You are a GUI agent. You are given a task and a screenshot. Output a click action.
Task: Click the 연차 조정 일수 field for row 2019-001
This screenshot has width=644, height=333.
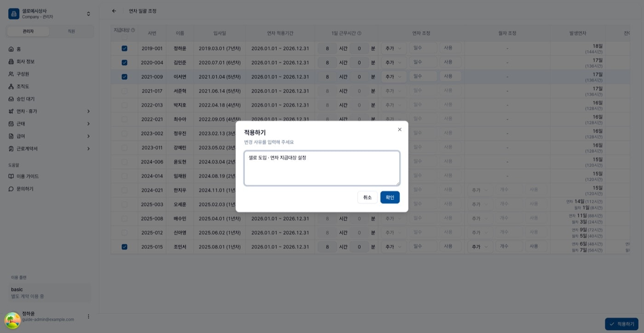click(x=423, y=48)
